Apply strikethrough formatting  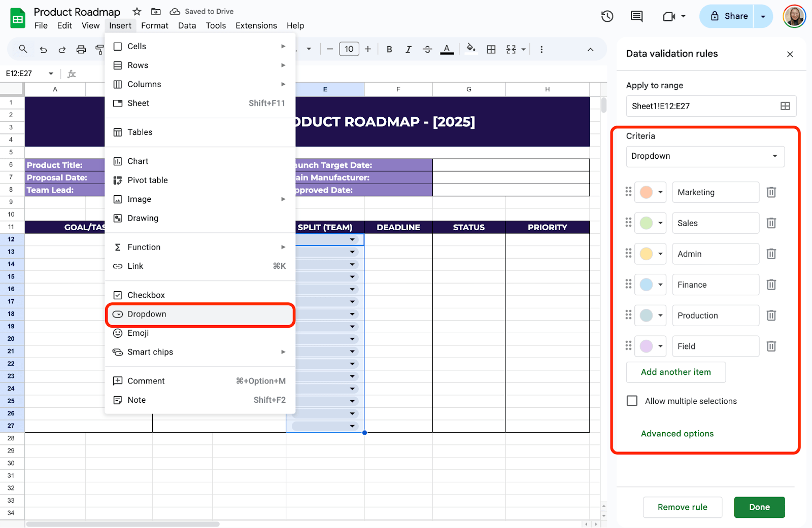pos(427,49)
